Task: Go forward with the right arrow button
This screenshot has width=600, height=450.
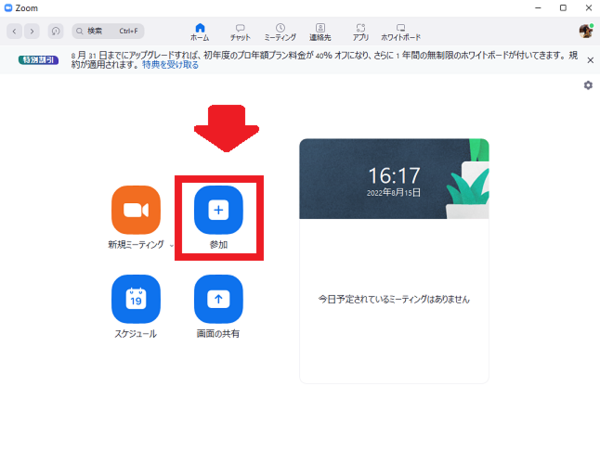Action: [32, 31]
